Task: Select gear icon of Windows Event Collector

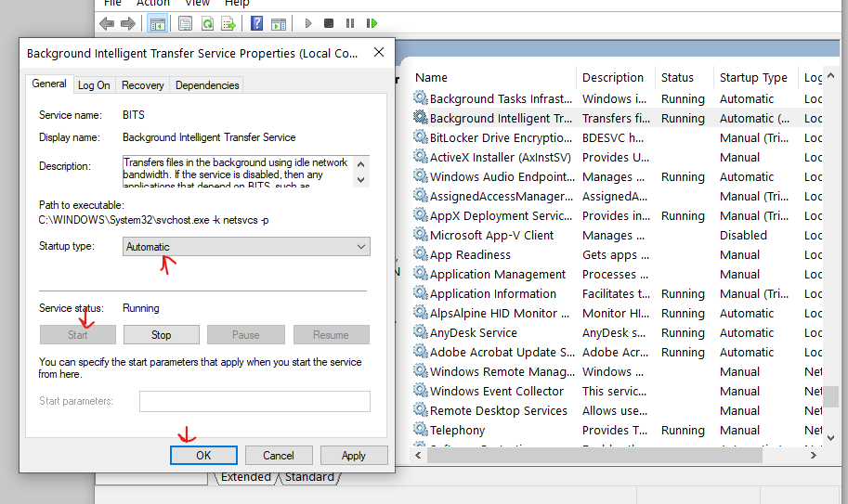Action: click(420, 390)
